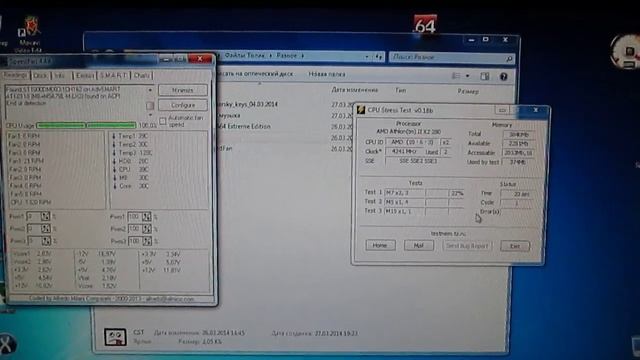
Task: Adjust the right Pwm3 100% spinner arrows
Action: click(147, 241)
